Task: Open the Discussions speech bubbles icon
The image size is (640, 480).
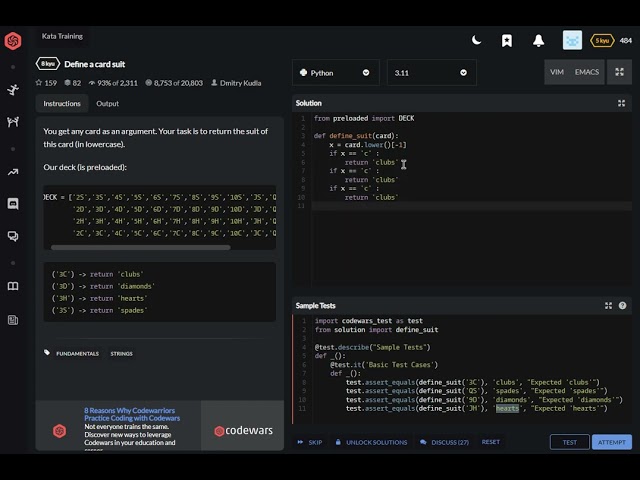Action: (x=13, y=236)
